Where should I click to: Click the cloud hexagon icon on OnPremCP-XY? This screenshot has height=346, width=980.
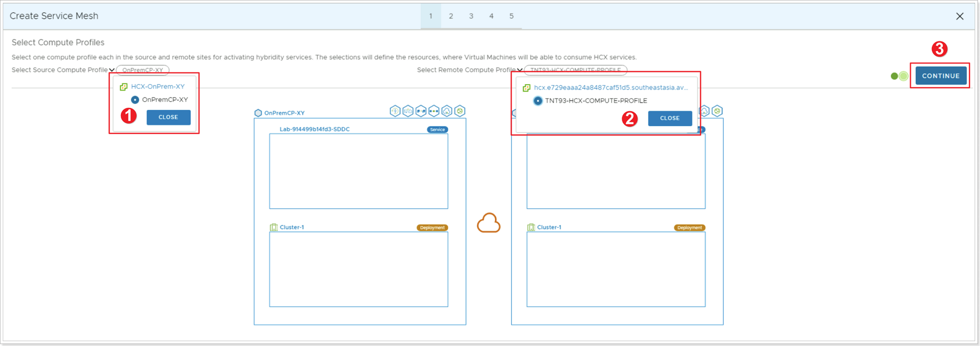[x=447, y=111]
